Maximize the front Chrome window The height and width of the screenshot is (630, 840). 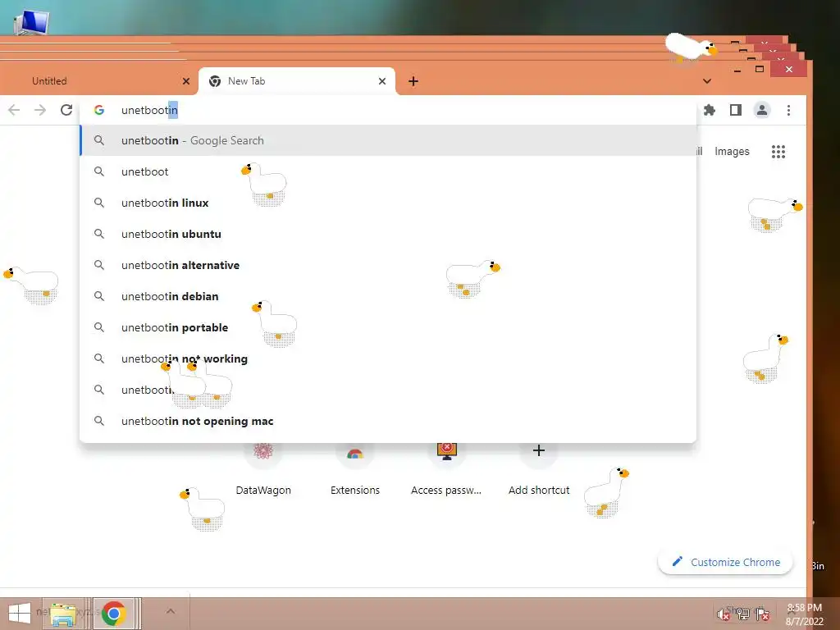pyautogui.click(x=760, y=69)
